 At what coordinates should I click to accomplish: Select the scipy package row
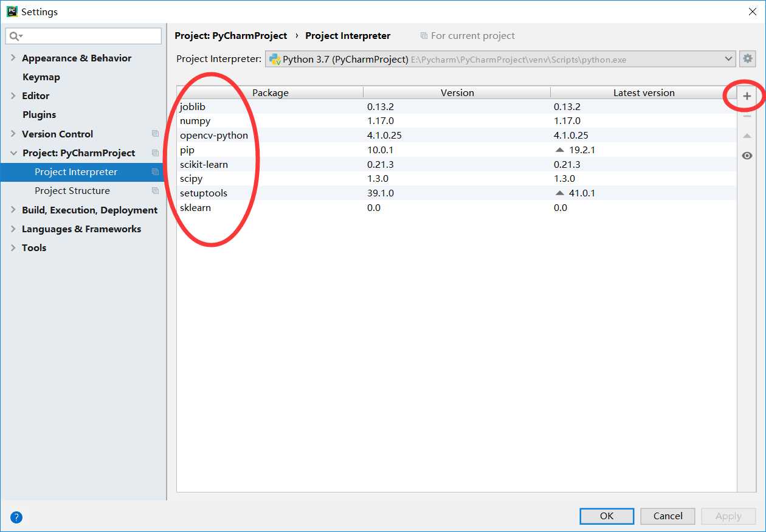tap(457, 179)
